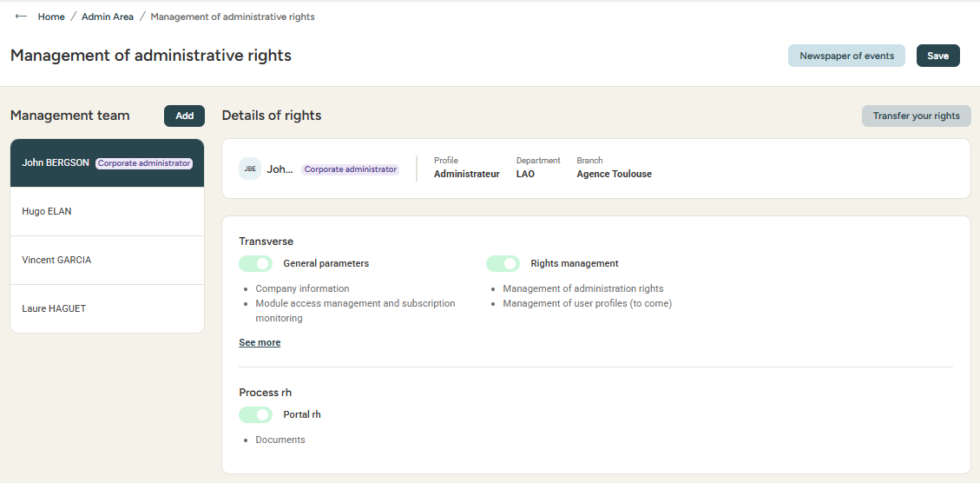Click the JBE avatar icon
This screenshot has height=483, width=980.
click(x=250, y=169)
